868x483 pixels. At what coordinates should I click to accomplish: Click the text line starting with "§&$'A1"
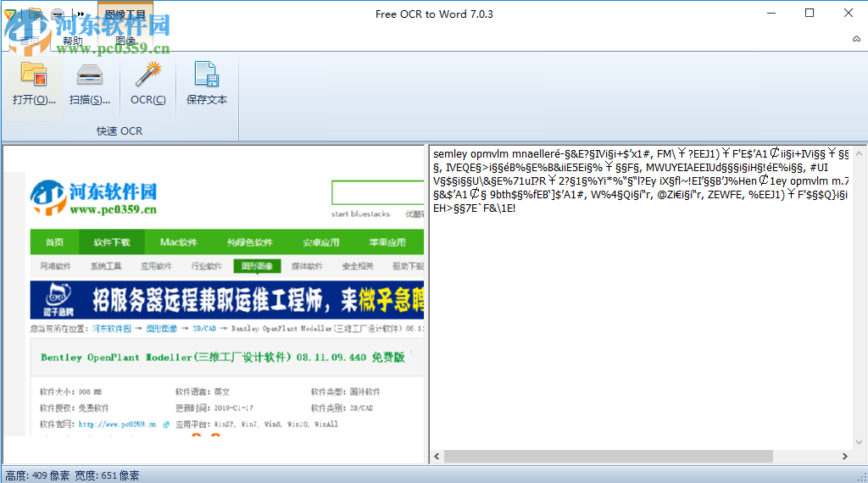coord(640,195)
